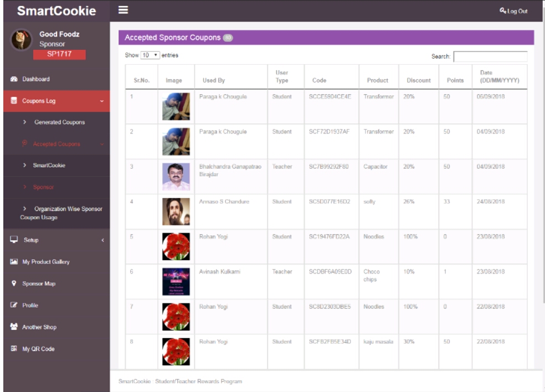This screenshot has width=545, height=392.
Task: Click the hamburger menu icon in header
Action: pyautogui.click(x=124, y=11)
